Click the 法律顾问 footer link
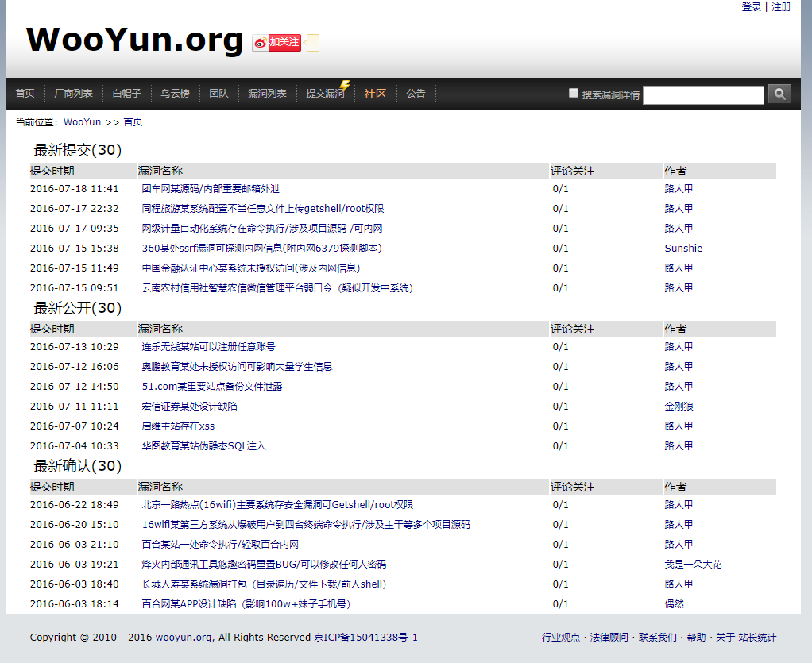Viewport: 812px width, 663px height. click(609, 637)
